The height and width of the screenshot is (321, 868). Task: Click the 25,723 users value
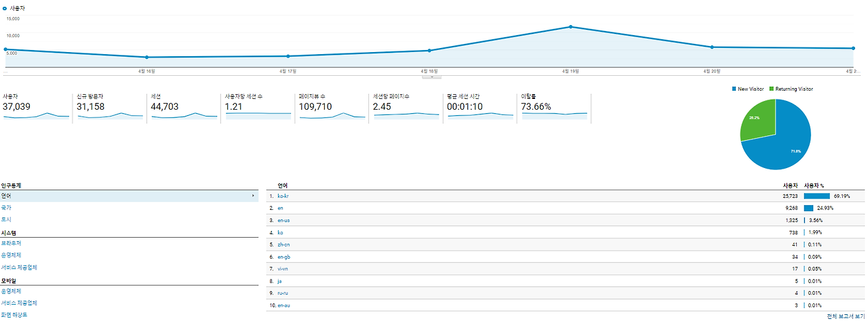(790, 196)
